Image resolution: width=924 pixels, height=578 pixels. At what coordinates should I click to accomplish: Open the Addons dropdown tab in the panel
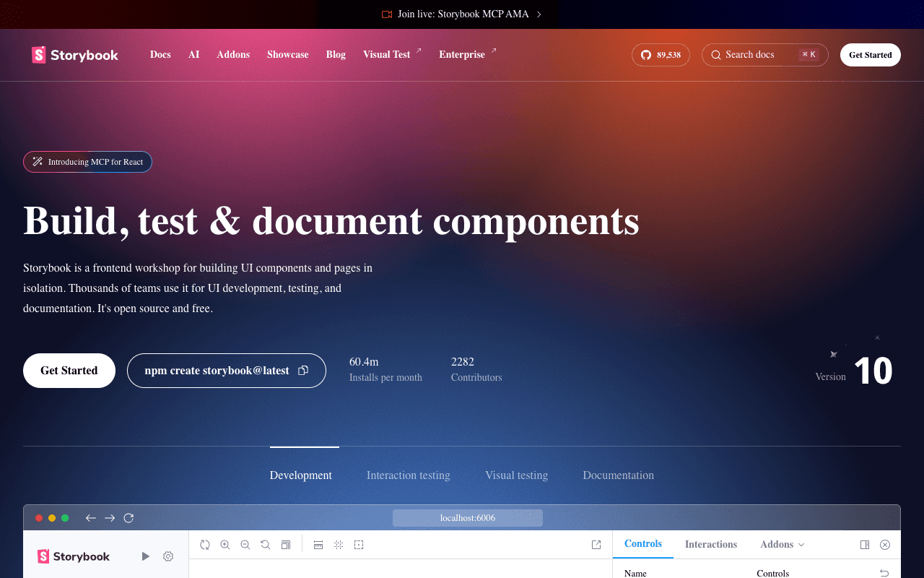pos(782,545)
